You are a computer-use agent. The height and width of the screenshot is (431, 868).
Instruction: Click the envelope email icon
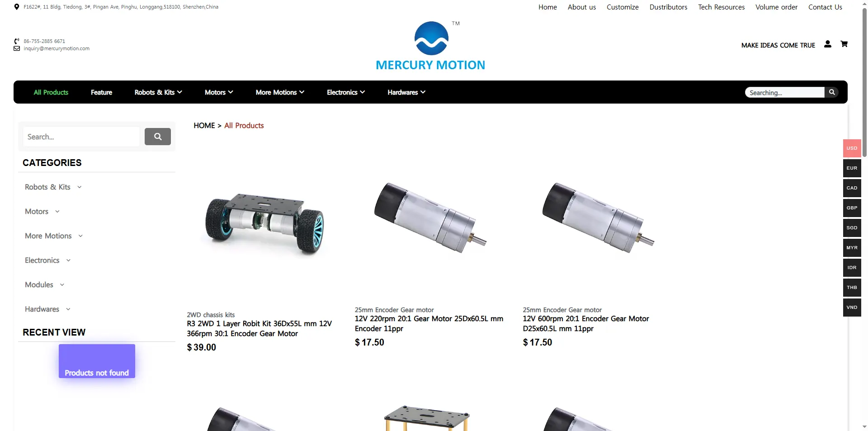pyautogui.click(x=17, y=48)
